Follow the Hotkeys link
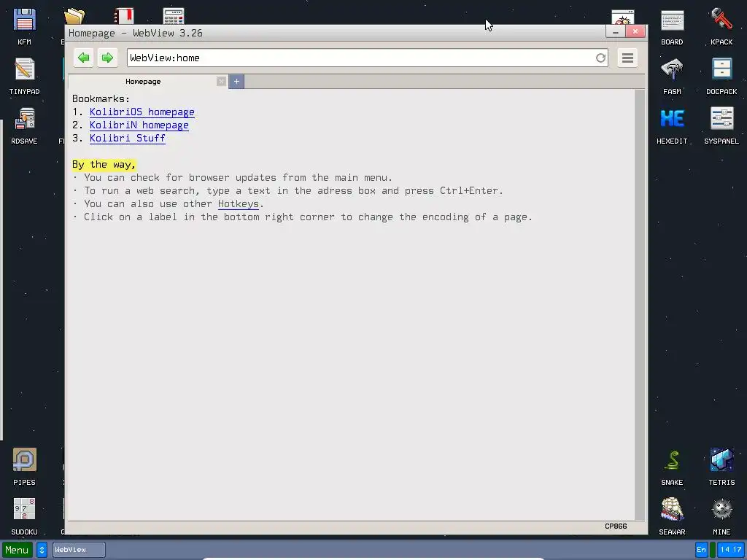Viewport: 747px width, 560px height. [239, 204]
